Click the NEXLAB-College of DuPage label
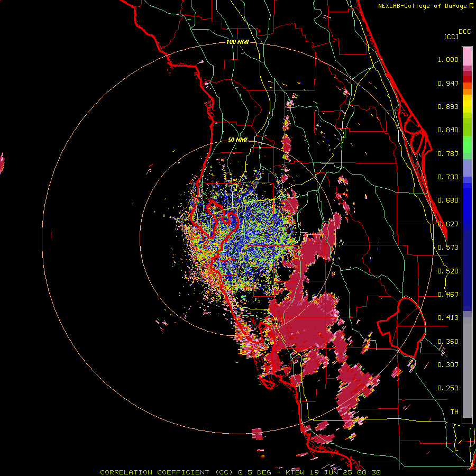This screenshot has width=476, height=476. click(x=422, y=6)
